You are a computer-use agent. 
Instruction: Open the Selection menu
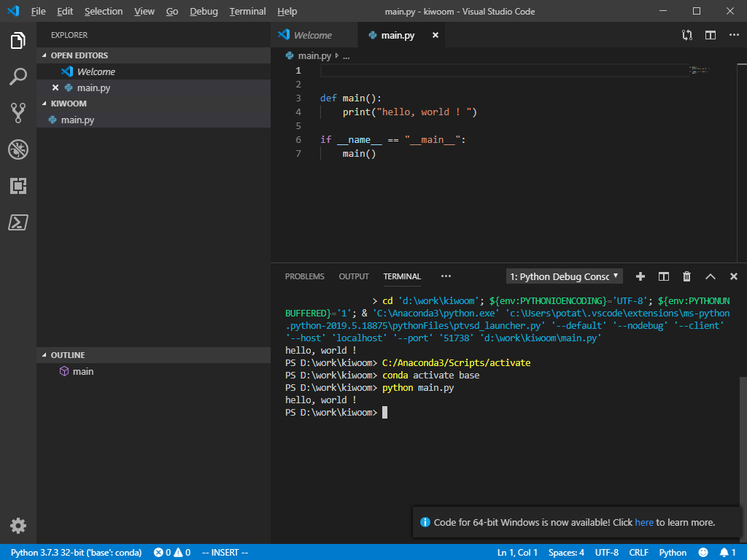[x=104, y=11]
